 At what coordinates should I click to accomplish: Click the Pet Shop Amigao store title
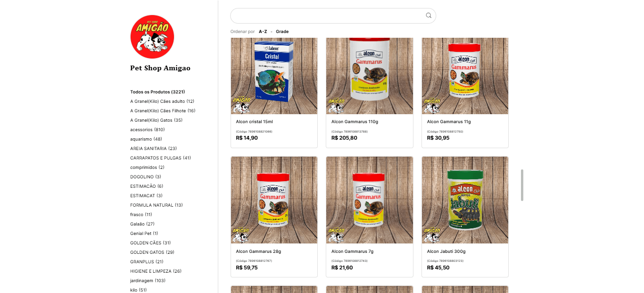[x=160, y=68]
